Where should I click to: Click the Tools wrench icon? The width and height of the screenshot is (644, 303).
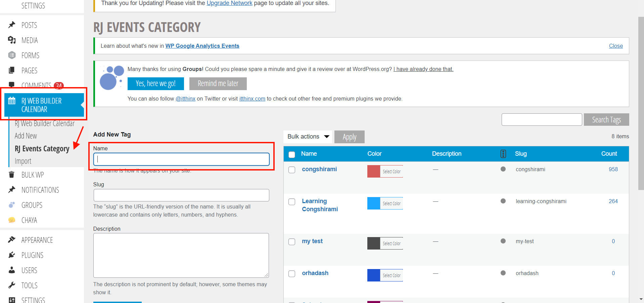(12, 285)
